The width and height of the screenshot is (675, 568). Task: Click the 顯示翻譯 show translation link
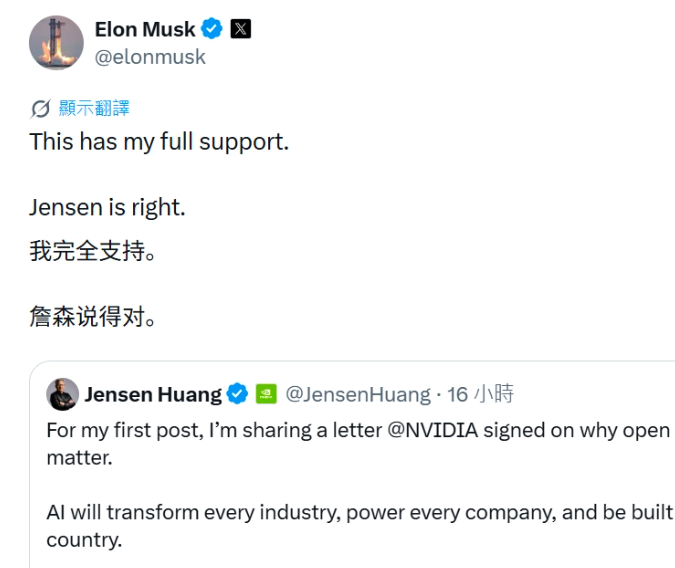pyautogui.click(x=94, y=108)
